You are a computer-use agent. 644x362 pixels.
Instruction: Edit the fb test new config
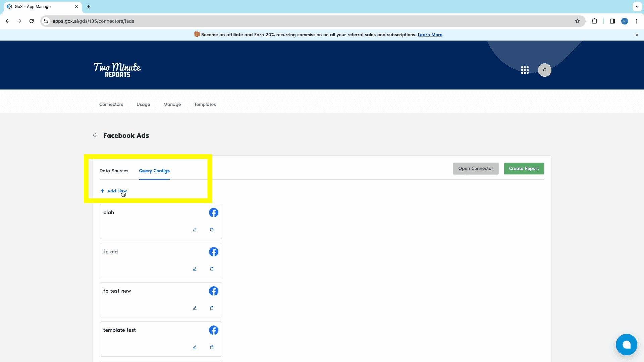(x=195, y=308)
